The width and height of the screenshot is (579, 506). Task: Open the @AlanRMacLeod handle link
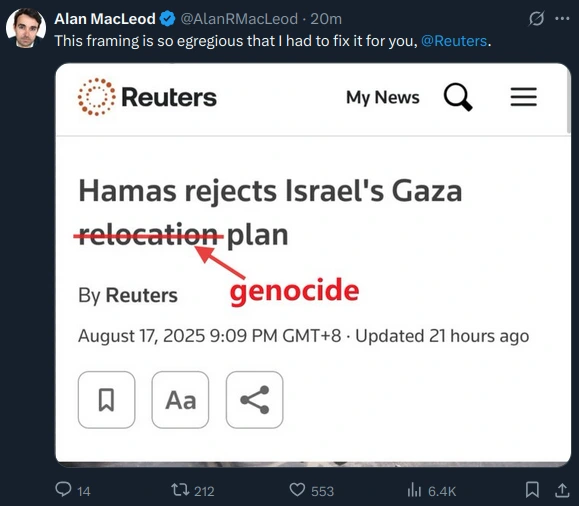(239, 19)
